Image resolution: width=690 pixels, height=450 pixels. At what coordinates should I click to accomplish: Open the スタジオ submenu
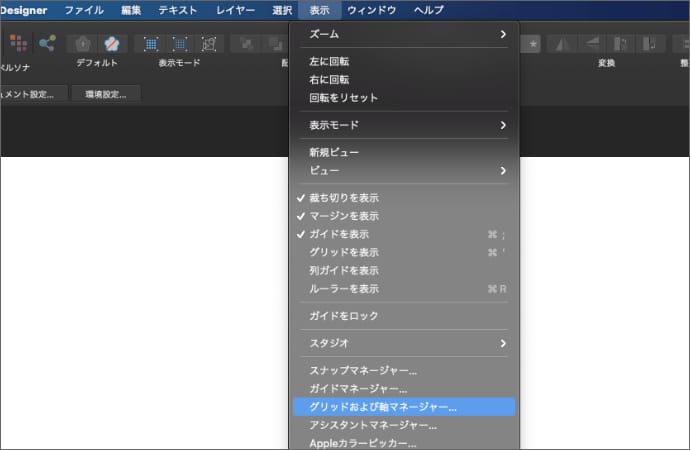(404, 343)
